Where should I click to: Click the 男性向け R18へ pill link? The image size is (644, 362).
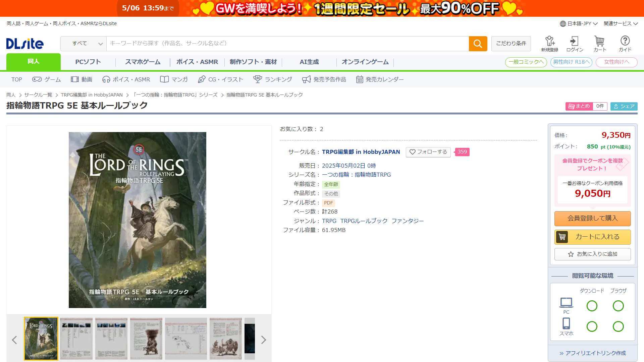[x=571, y=62]
